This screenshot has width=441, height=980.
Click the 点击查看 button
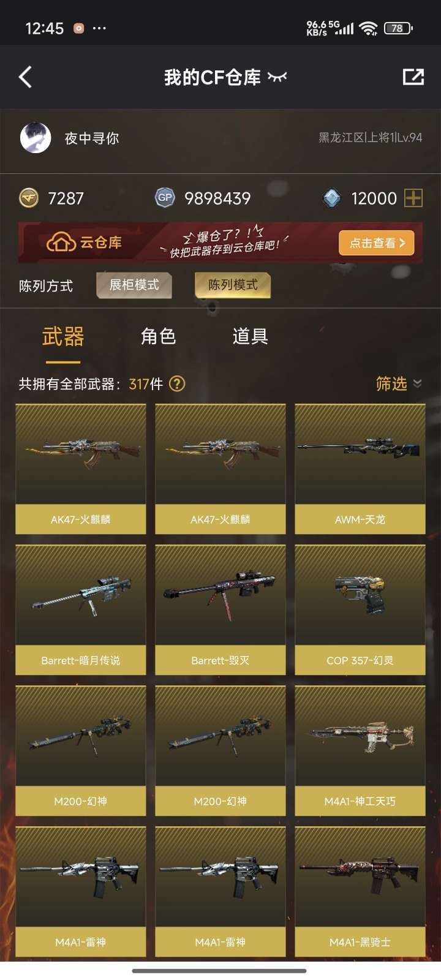pos(377,243)
